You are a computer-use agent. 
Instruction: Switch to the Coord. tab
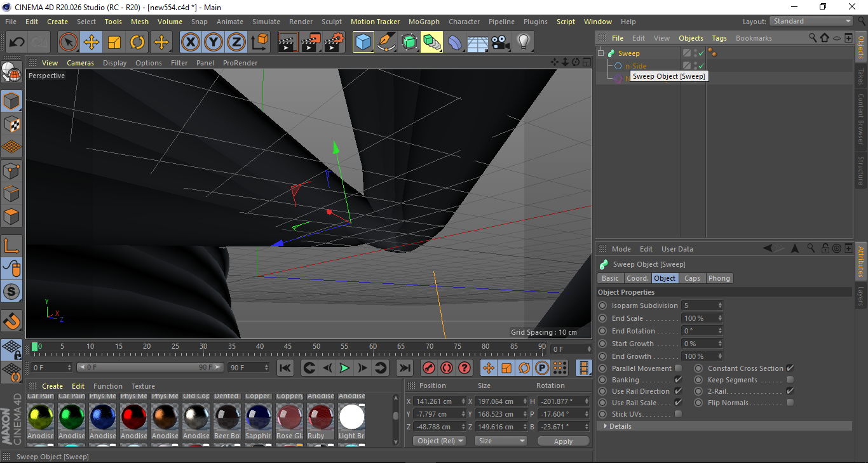[637, 278]
